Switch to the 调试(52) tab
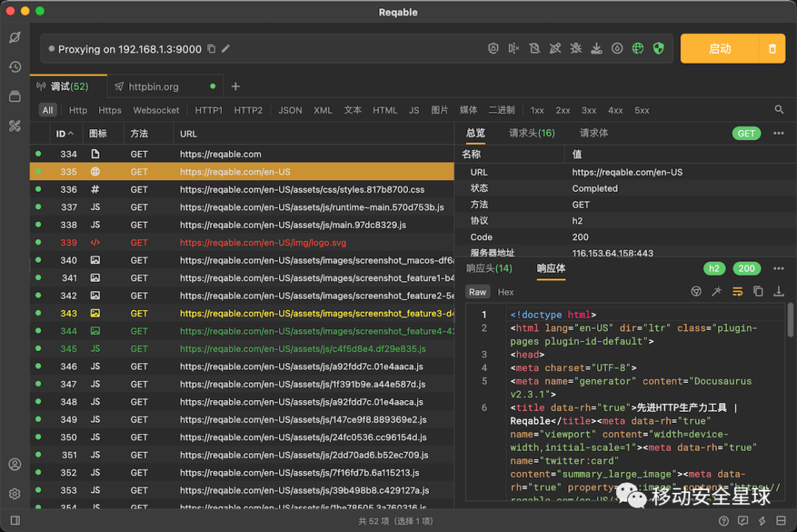The image size is (797, 532). pyautogui.click(x=69, y=86)
